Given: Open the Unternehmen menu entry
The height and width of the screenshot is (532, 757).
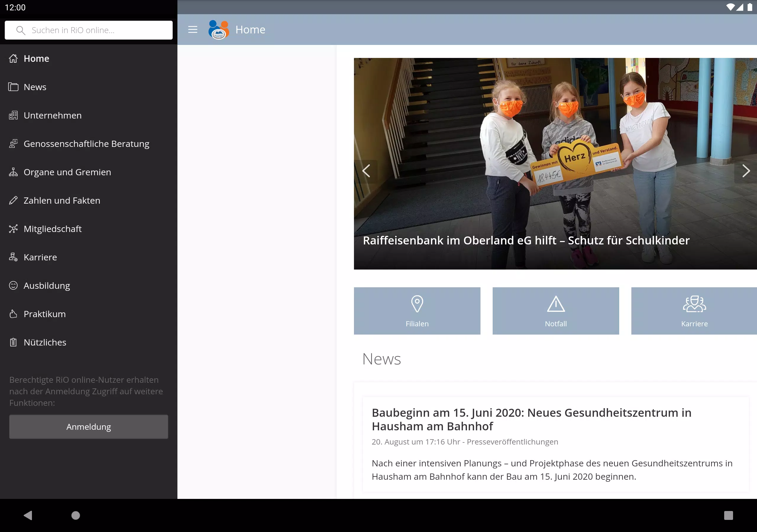Looking at the screenshot, I should [88, 115].
